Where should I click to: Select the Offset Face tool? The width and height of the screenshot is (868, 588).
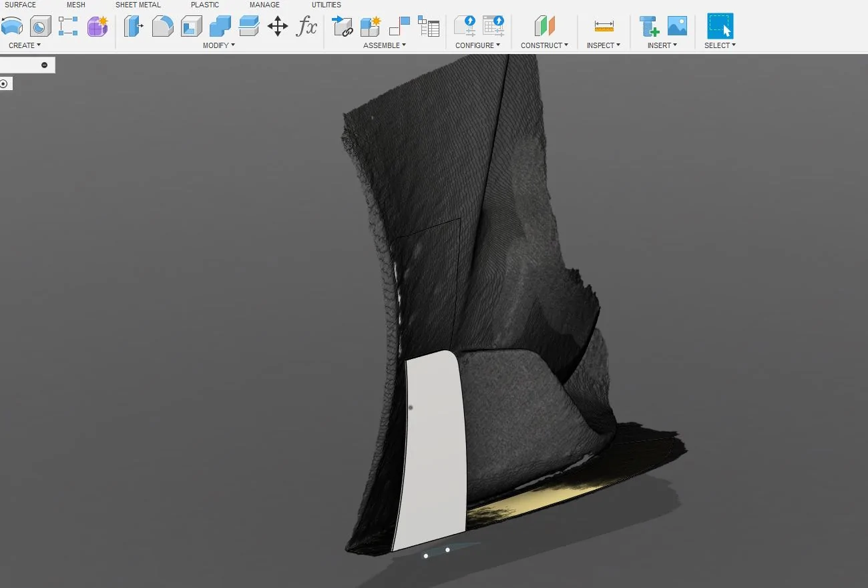pos(249,27)
